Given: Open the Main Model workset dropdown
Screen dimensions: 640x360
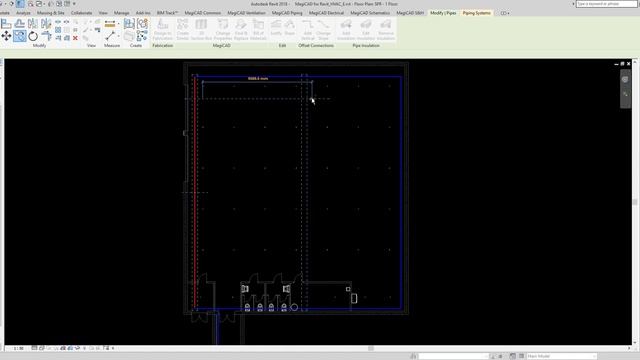Looking at the screenshot, I should (562, 356).
